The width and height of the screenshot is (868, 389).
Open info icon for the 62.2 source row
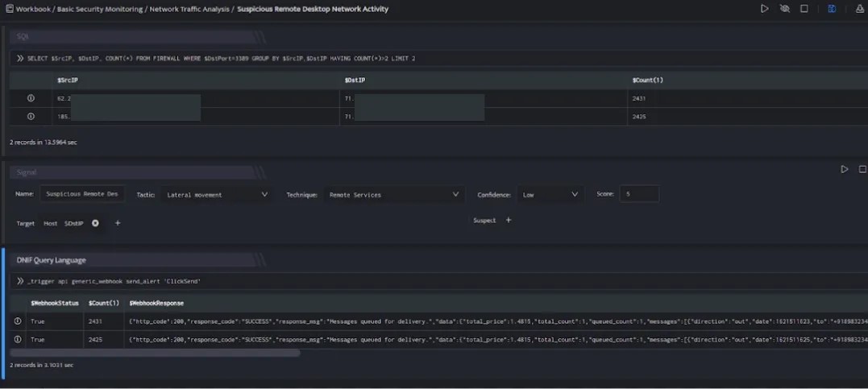(x=31, y=98)
